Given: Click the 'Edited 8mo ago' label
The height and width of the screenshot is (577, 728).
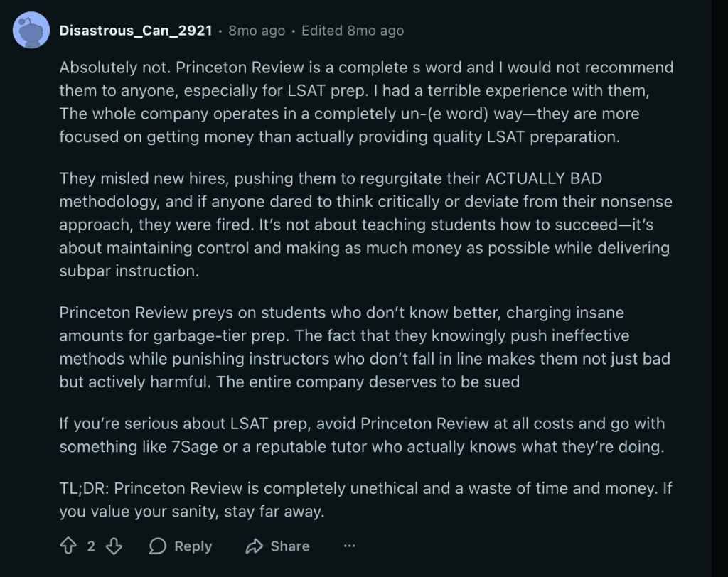Looking at the screenshot, I should tap(351, 31).
